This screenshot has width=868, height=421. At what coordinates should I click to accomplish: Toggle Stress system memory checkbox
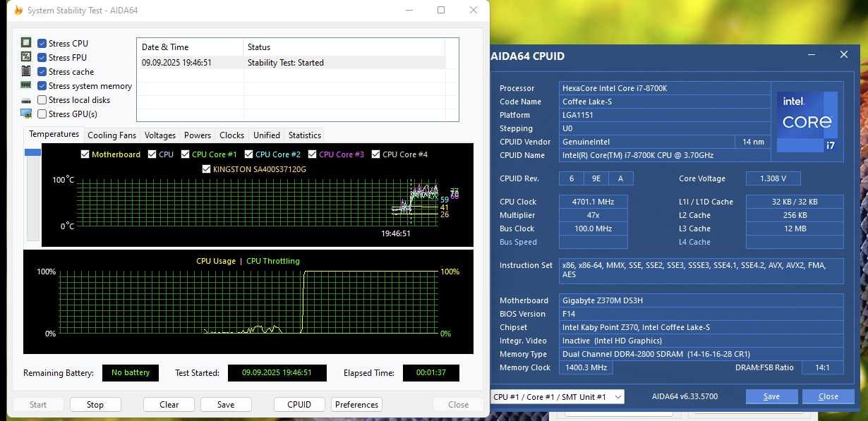(42, 86)
